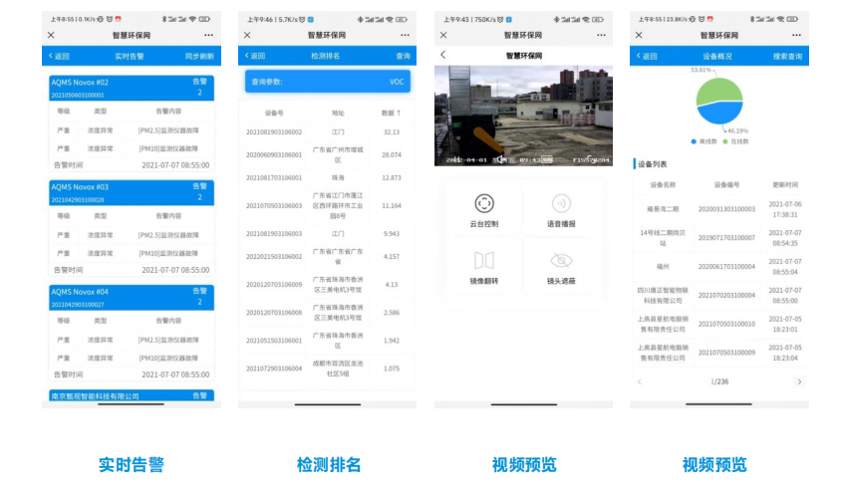Open the three-dot menu on the 实时告警 screen

point(208,35)
